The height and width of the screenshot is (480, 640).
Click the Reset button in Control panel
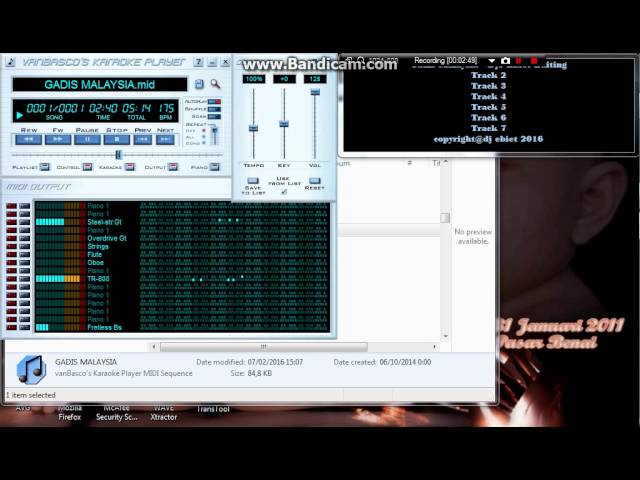tap(314, 181)
